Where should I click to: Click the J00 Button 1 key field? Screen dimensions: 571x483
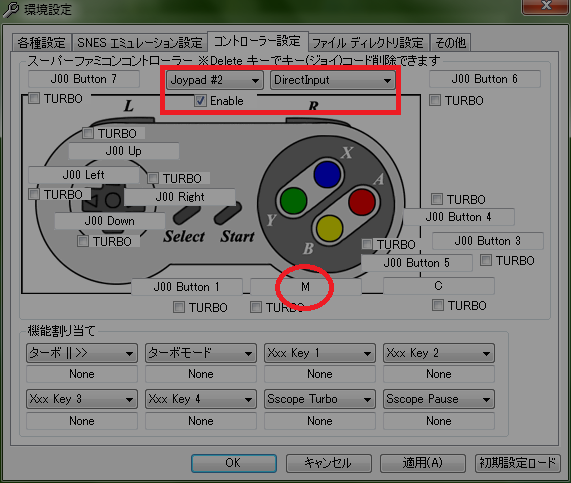[187, 287]
